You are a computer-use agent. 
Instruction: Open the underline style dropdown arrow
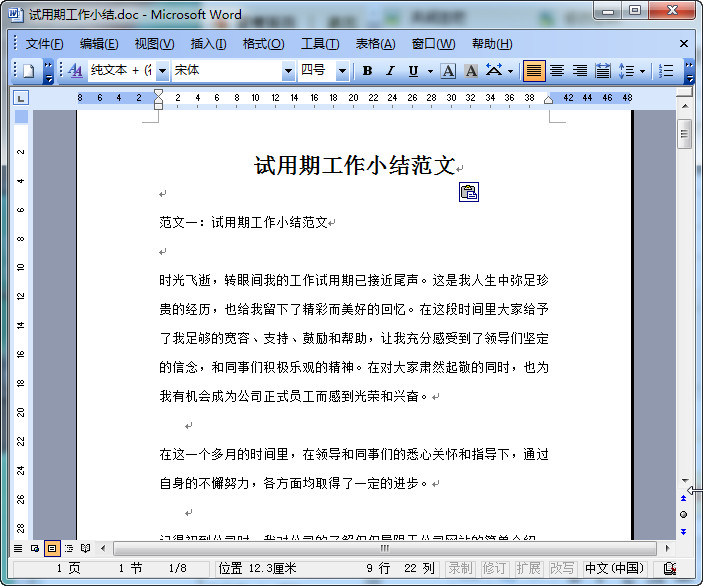(x=430, y=71)
